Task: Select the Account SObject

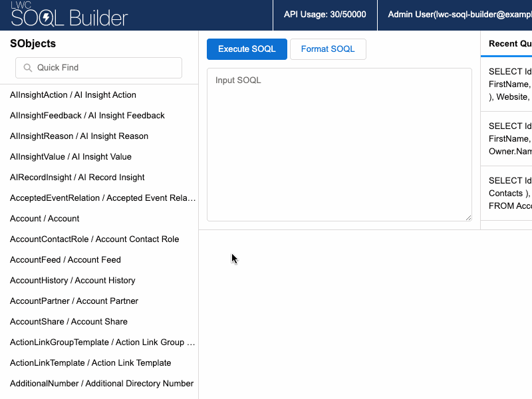Action: [44, 218]
